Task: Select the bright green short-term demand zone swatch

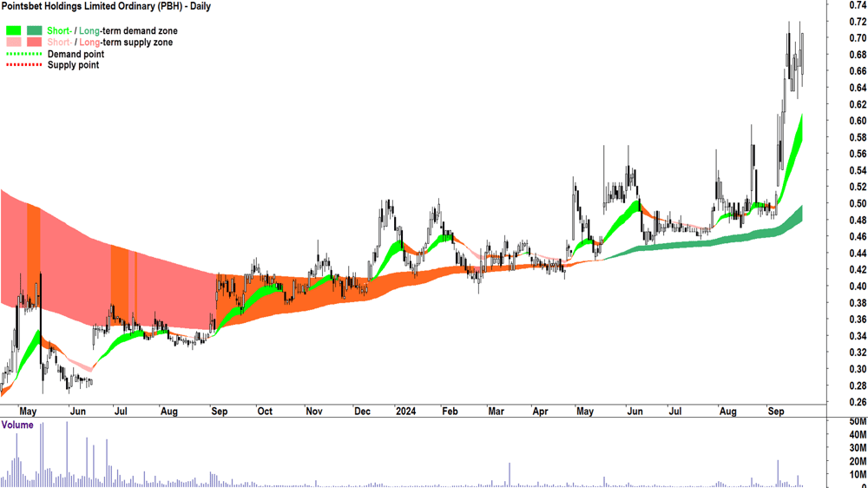Action: pos(14,30)
